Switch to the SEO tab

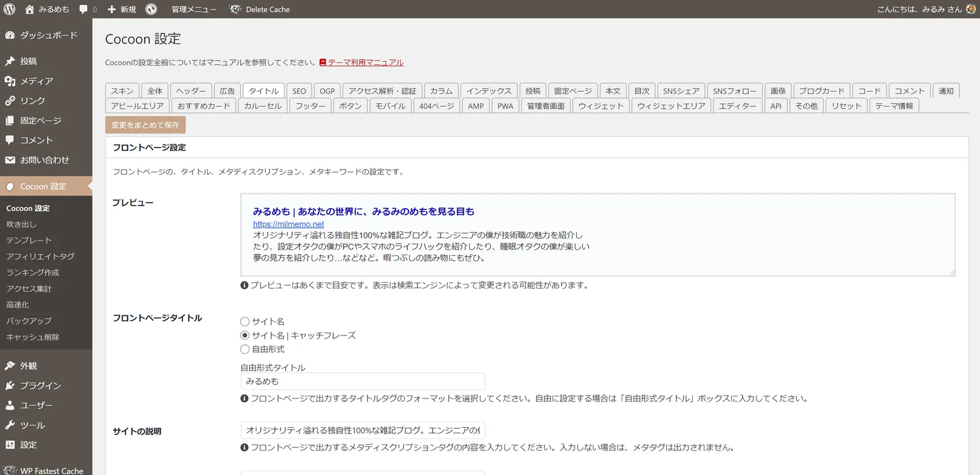pos(299,91)
